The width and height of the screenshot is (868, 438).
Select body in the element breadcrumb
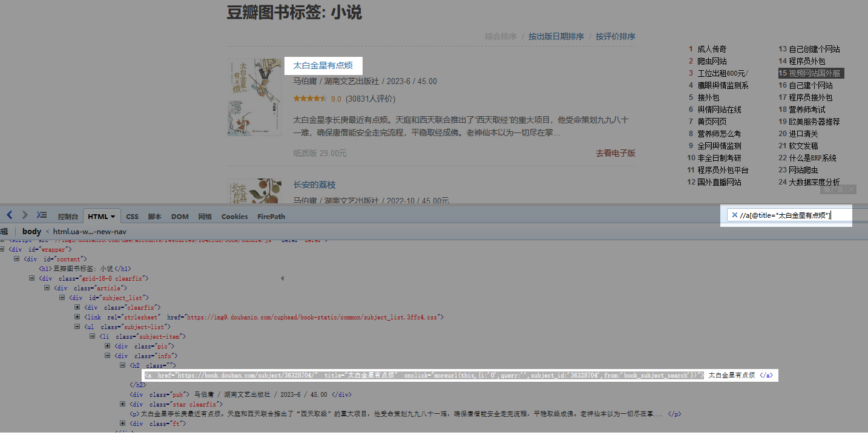click(x=31, y=231)
